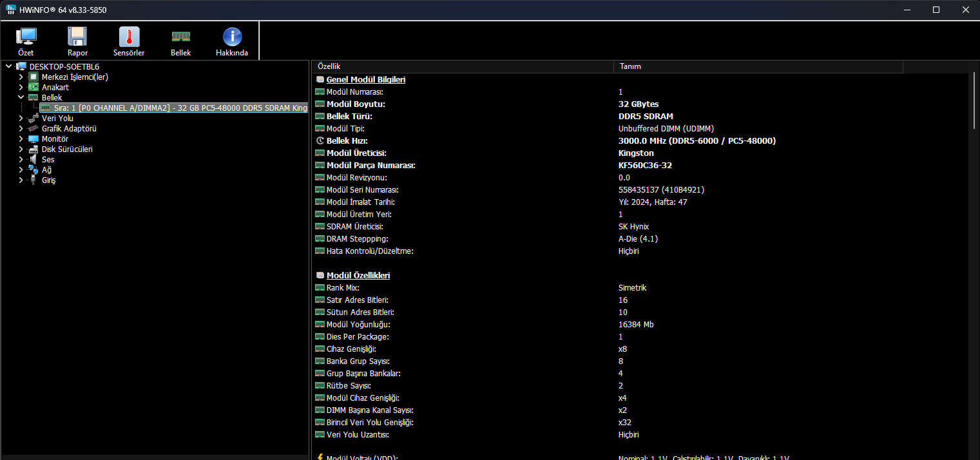Screen dimensions: 980x460
Task: Click the serial number 558435137 (410B4921)
Action: [660, 189]
